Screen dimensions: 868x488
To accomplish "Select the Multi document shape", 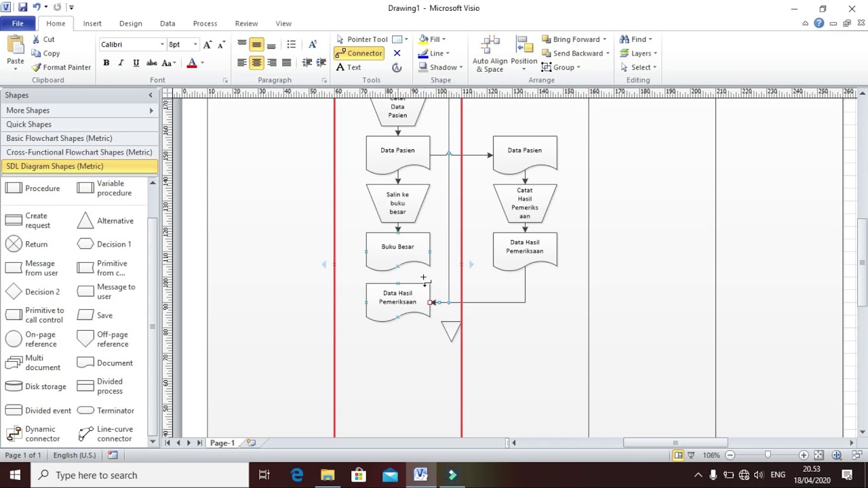I will point(33,363).
